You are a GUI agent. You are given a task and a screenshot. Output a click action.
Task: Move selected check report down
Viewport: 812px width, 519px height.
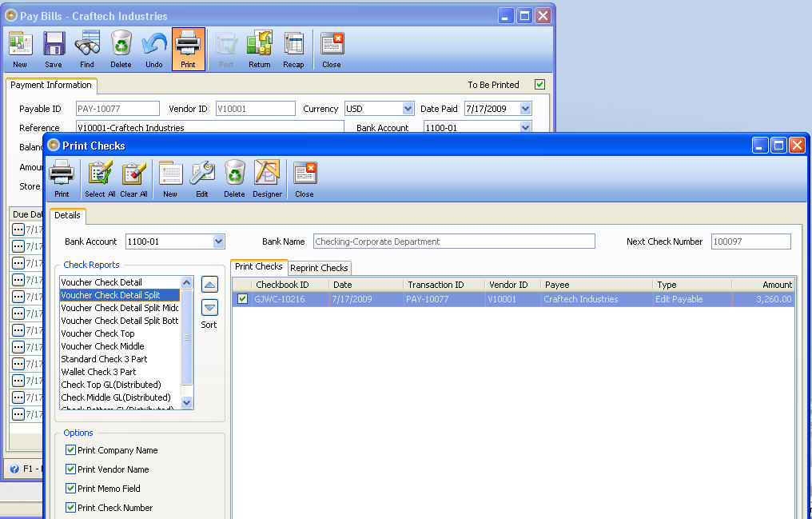click(209, 308)
